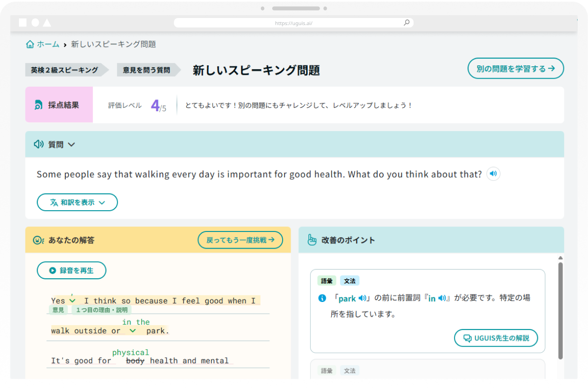Click the 別の問題を学習する button

pyautogui.click(x=516, y=69)
